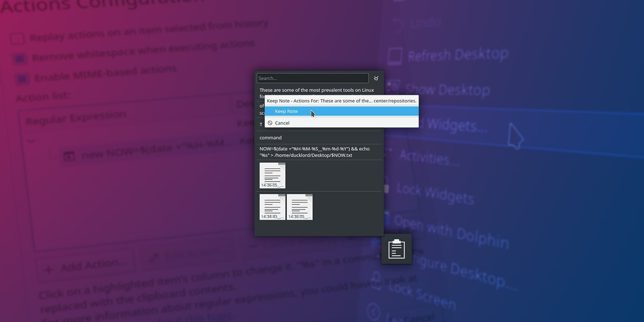
Task: Click the prohibition icon next to Cancel
Action: 270,123
